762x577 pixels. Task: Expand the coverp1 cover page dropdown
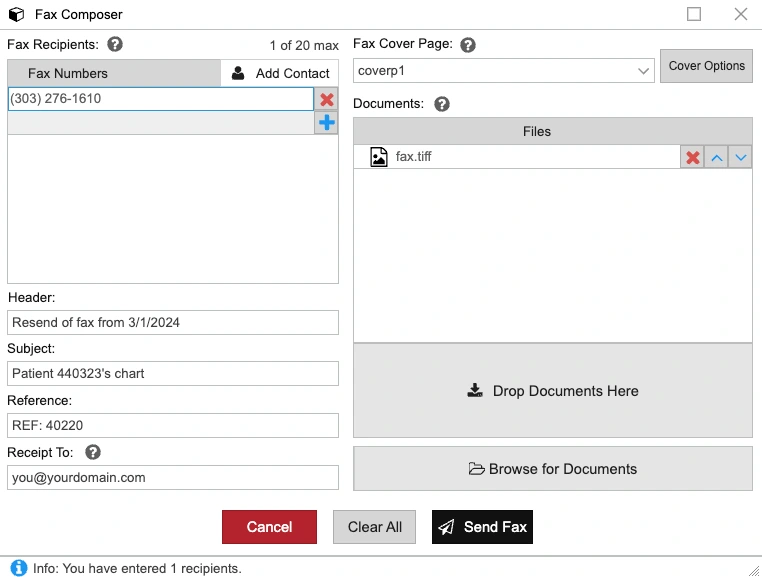644,72
